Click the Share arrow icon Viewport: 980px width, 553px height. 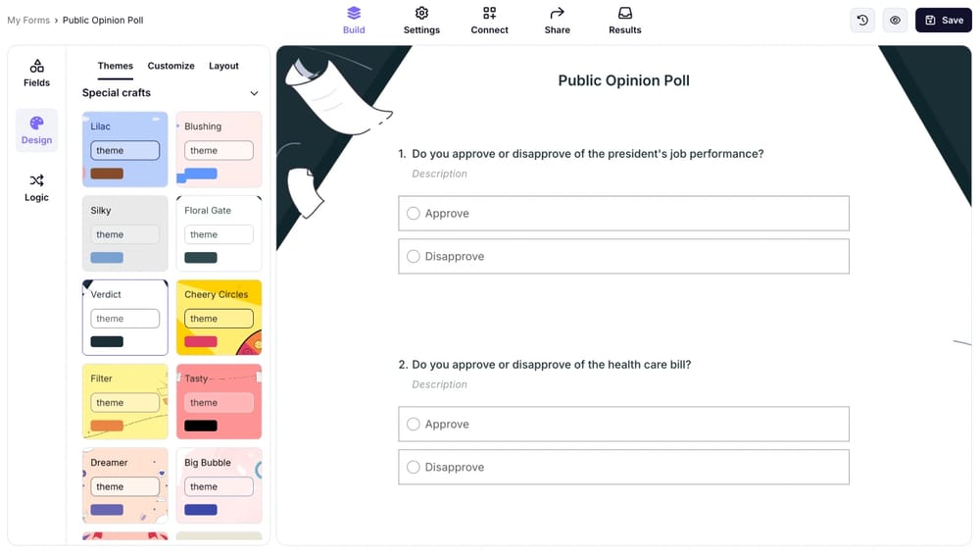557,14
